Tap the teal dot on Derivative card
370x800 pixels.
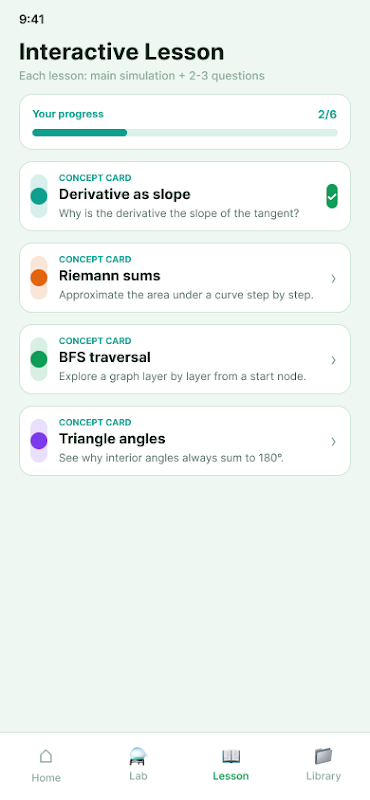tap(39, 196)
